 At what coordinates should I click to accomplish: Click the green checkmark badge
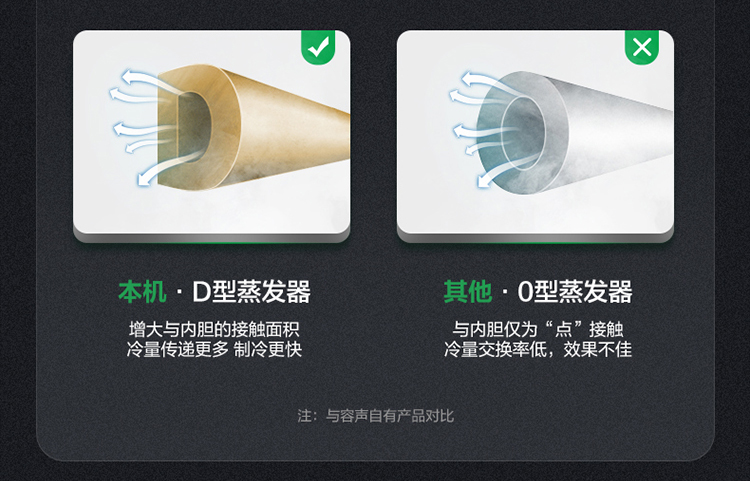(x=318, y=47)
